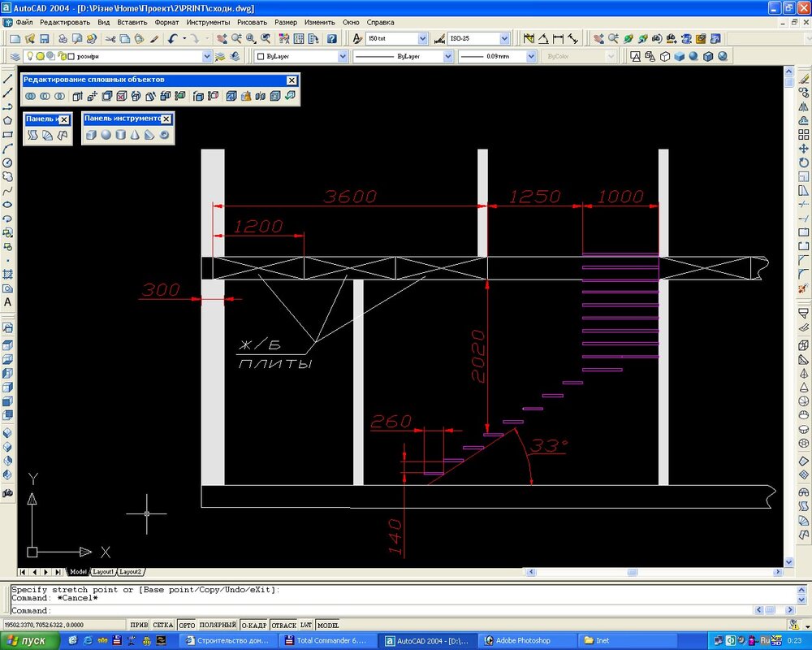Screen dimensions: 812x650
Task: Click the пуск Start button
Action: [x=28, y=640]
